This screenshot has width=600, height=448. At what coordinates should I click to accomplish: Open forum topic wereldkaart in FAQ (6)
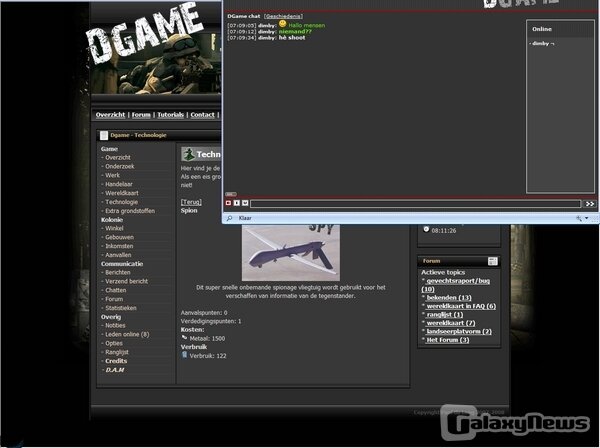pos(461,306)
